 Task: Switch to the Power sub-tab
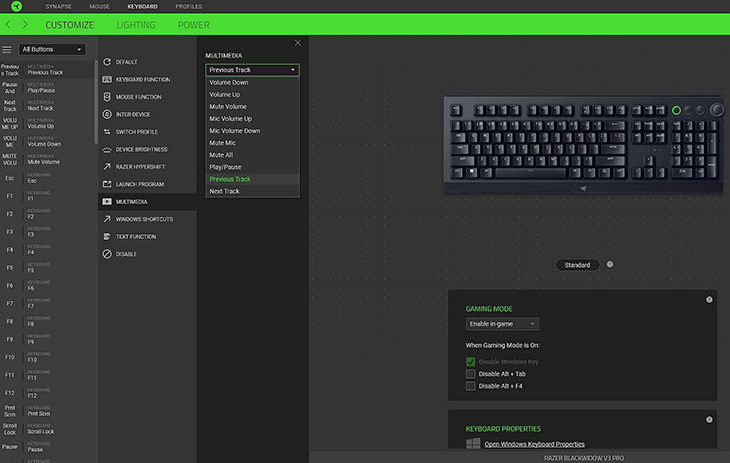tap(193, 25)
